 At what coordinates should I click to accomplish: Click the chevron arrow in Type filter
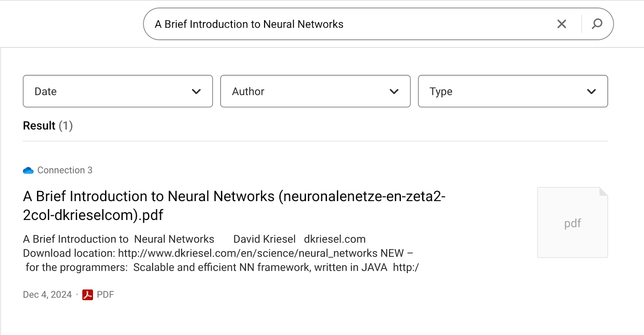(x=591, y=92)
